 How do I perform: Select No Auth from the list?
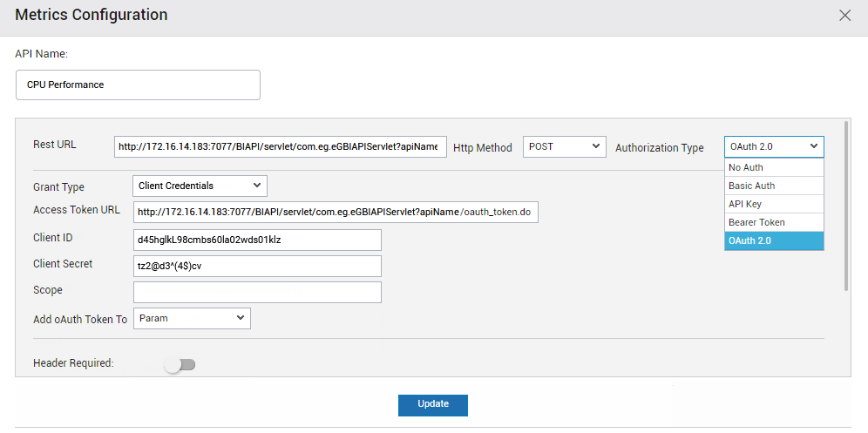point(774,167)
